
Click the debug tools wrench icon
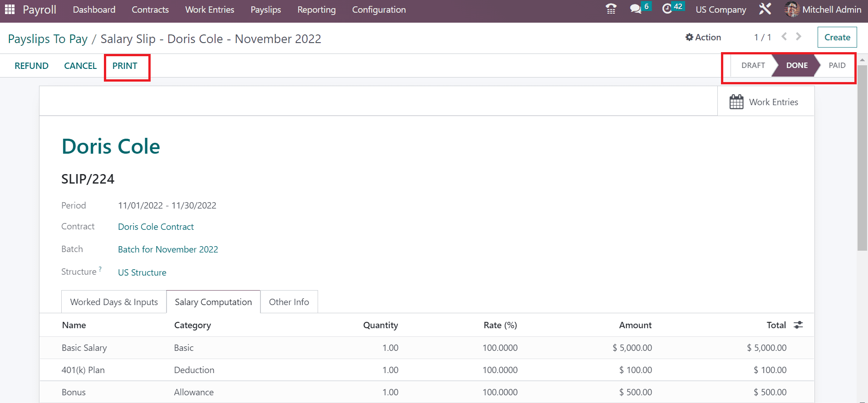[x=765, y=9]
